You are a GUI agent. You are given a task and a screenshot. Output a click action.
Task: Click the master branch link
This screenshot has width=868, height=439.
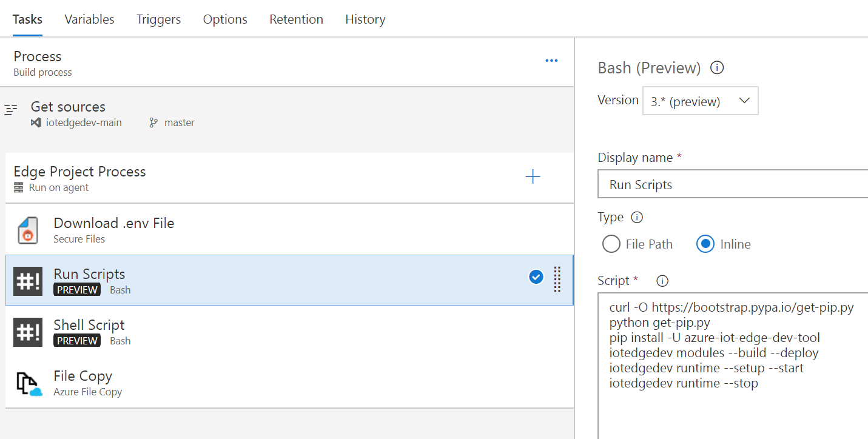[180, 122]
